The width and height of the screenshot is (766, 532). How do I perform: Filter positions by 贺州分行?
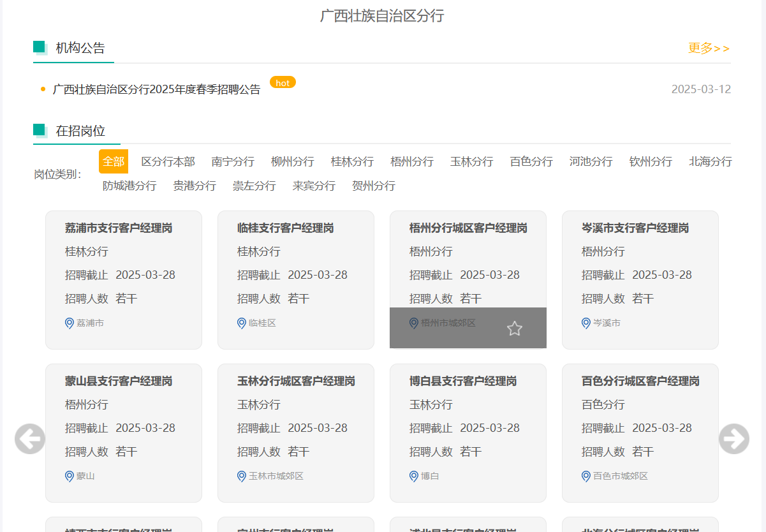click(x=374, y=186)
